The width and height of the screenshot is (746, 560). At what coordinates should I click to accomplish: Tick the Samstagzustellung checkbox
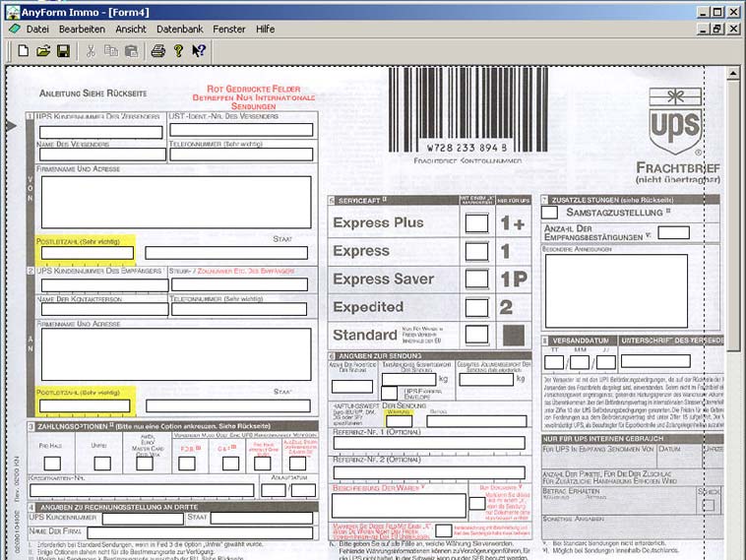click(549, 213)
